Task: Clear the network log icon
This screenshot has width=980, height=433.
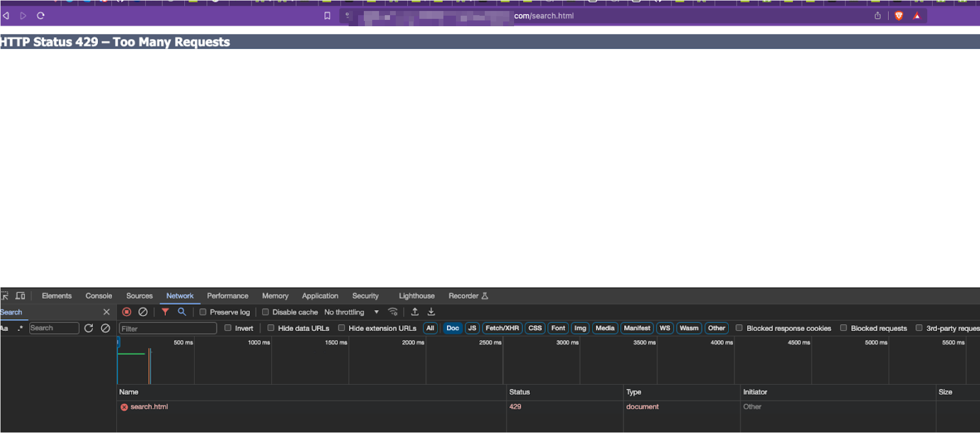Action: (143, 312)
